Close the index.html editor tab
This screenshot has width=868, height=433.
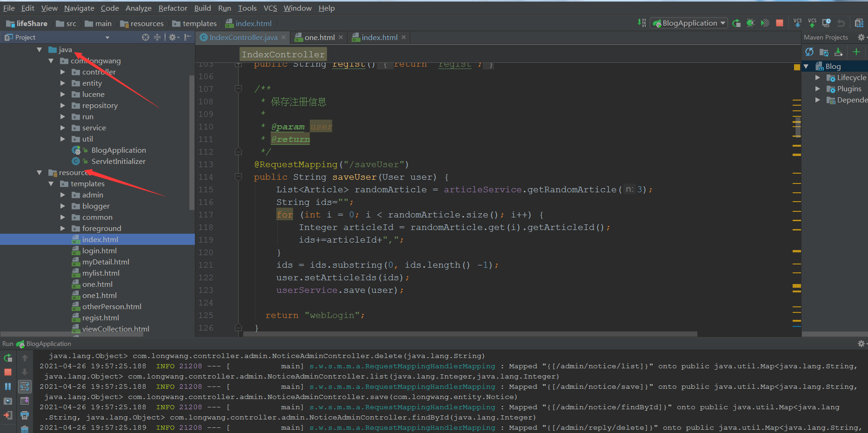pyautogui.click(x=404, y=37)
